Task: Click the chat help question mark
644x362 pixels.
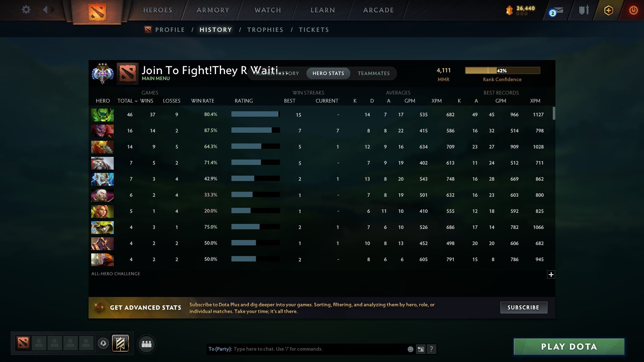Action: coord(431,349)
